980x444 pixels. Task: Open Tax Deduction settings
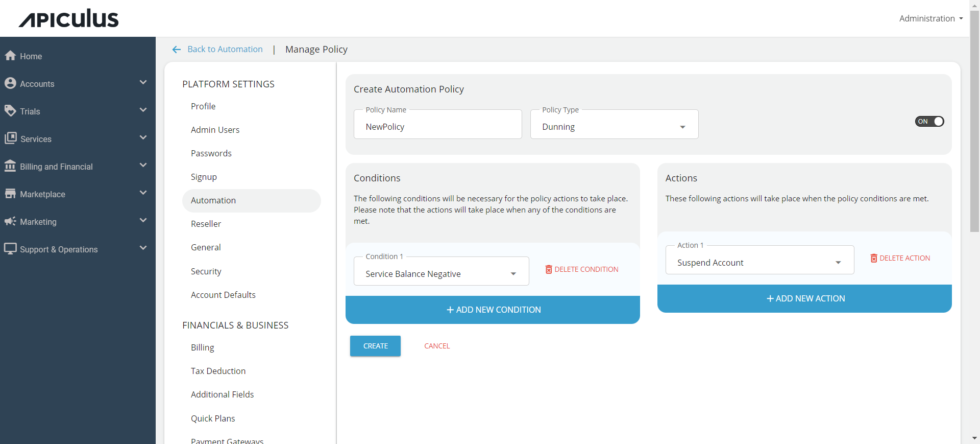(218, 371)
